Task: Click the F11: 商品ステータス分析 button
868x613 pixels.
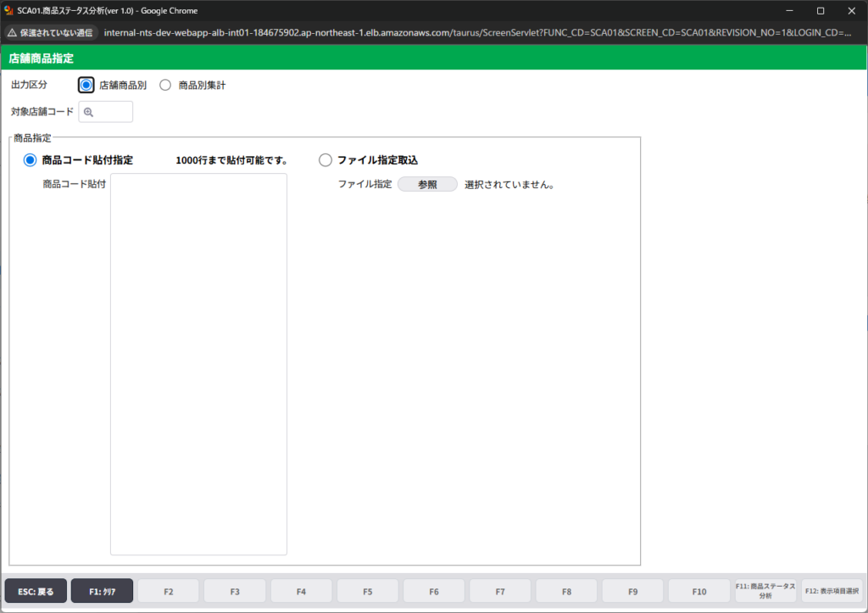Action: (765, 591)
